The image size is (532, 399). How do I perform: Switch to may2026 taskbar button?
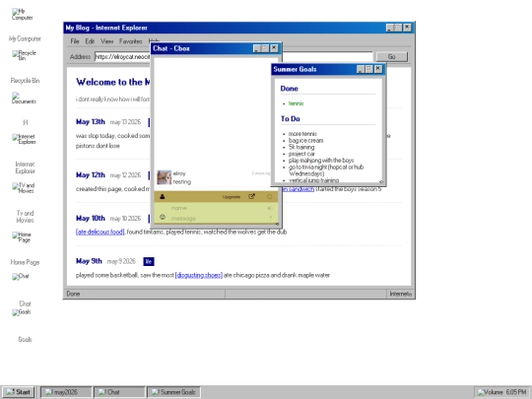pyautogui.click(x=66, y=392)
